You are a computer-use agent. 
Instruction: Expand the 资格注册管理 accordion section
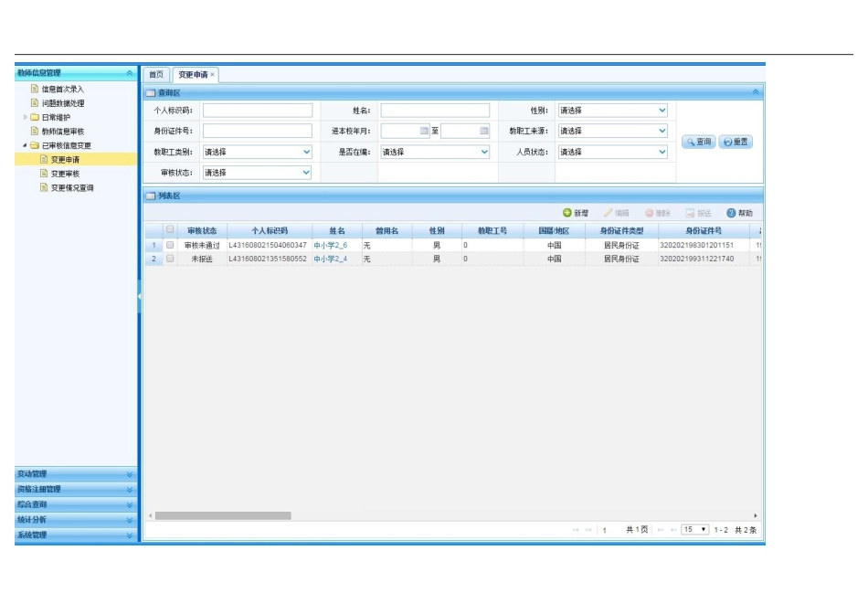(129, 490)
